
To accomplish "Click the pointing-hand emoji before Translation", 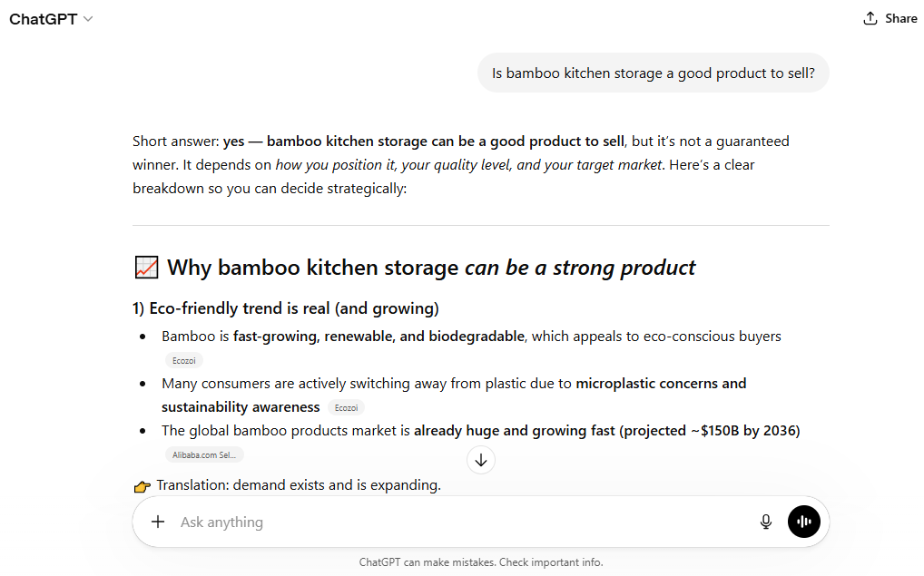I will (x=142, y=485).
